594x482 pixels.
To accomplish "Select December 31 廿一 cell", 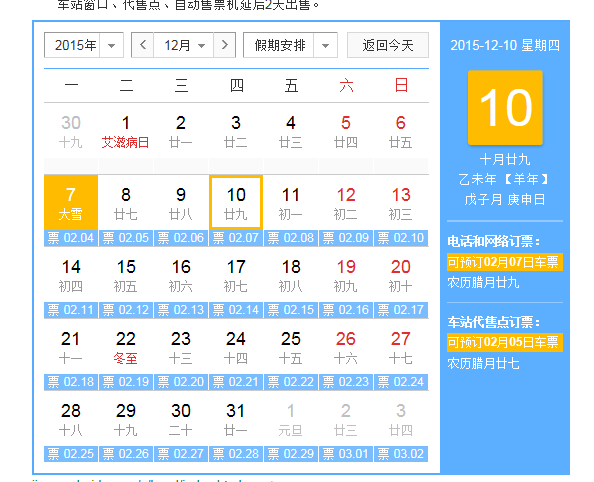I will [236, 419].
